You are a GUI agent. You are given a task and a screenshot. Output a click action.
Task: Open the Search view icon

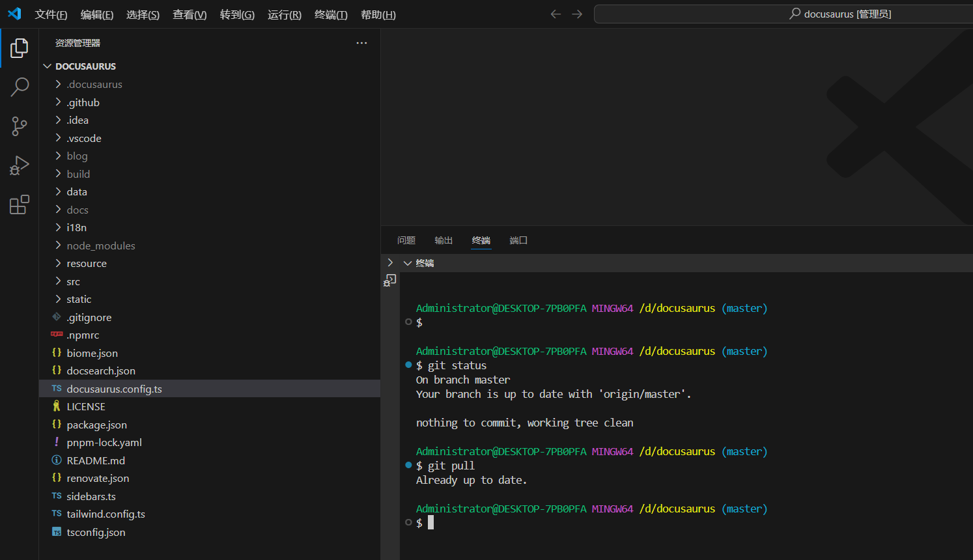tap(20, 87)
